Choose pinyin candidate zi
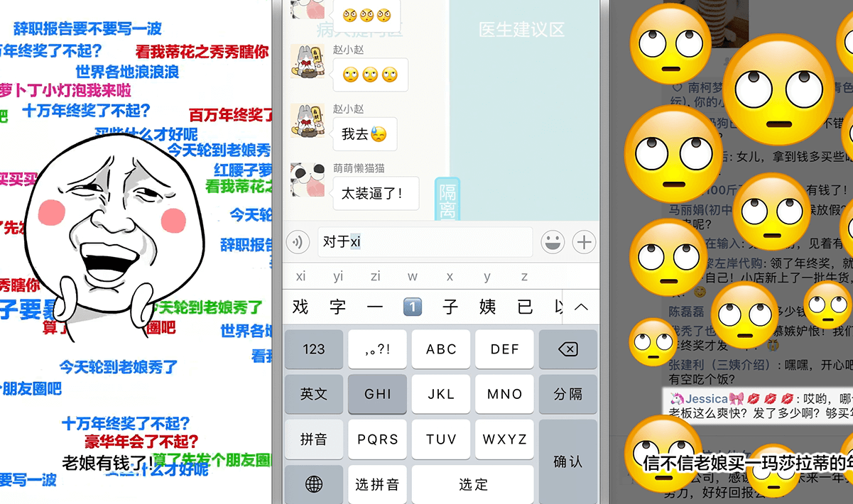Viewport: 853px width, 504px height. [x=375, y=276]
